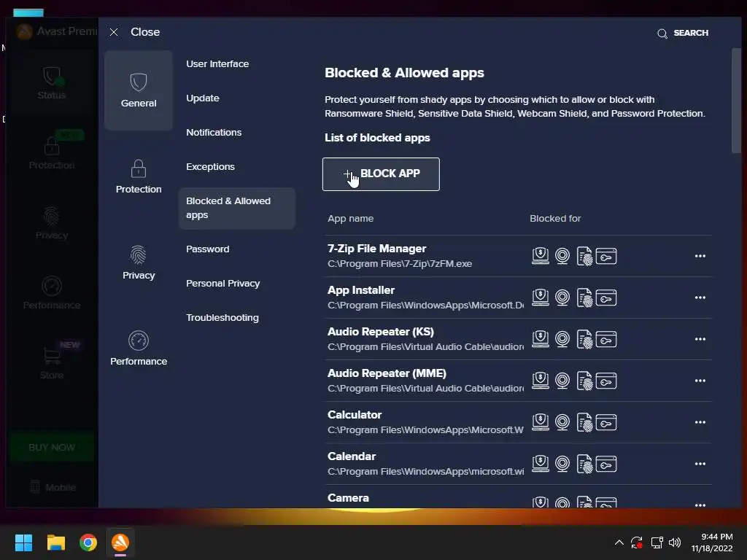Open more options for App Installer
Image resolution: width=747 pixels, height=560 pixels.
(700, 297)
